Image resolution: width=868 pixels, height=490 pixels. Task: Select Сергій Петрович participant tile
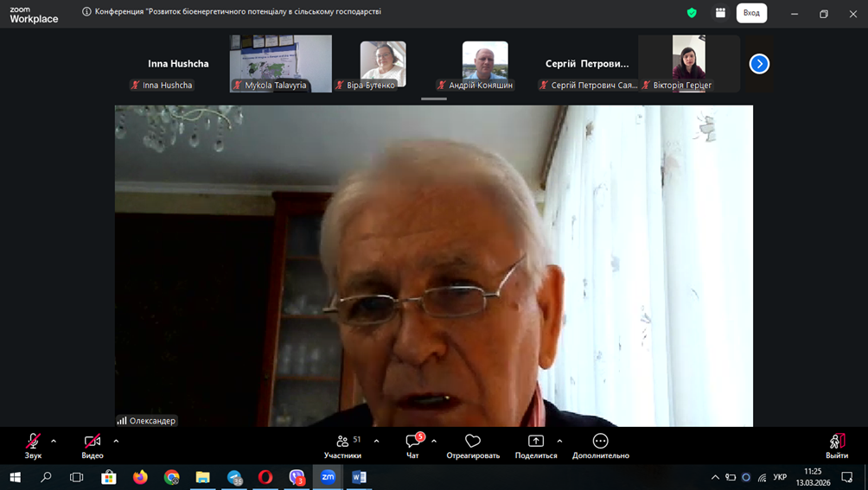587,64
